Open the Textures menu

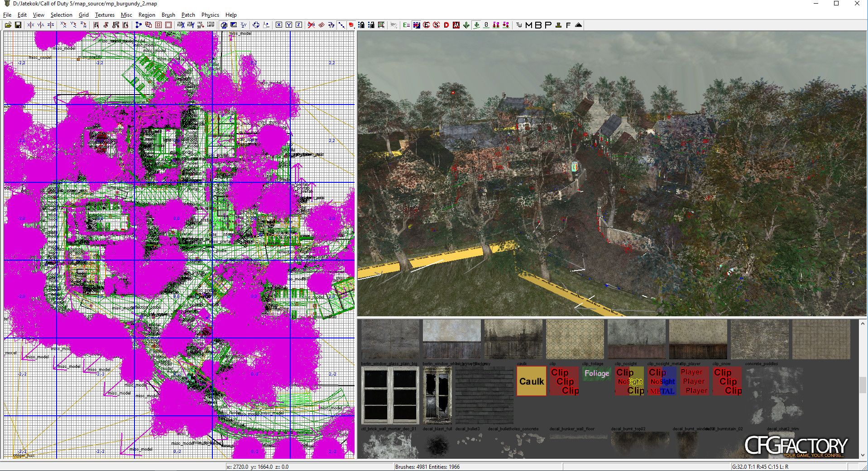[x=105, y=15]
